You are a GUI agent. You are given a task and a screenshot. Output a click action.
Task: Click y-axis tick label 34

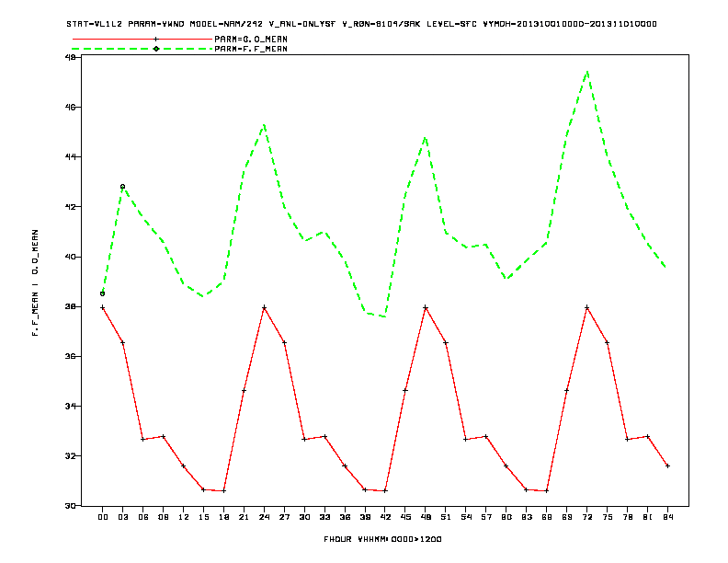click(x=70, y=406)
